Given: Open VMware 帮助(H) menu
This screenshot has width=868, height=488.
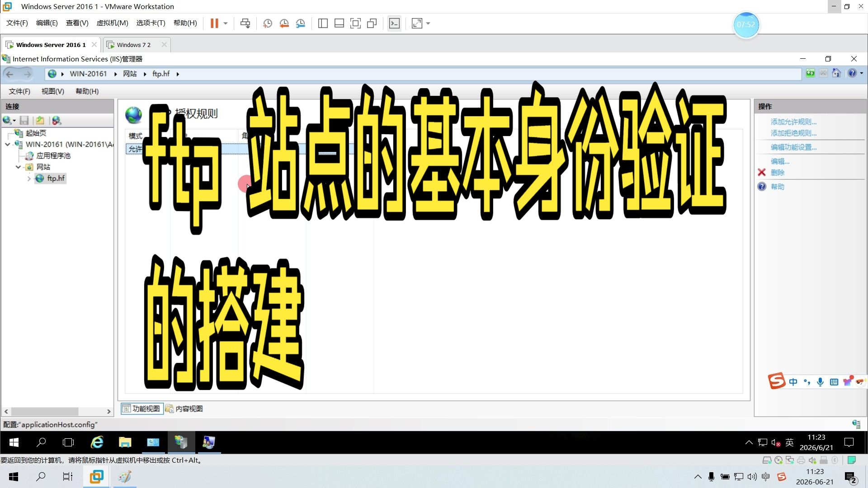Looking at the screenshot, I should (x=185, y=23).
